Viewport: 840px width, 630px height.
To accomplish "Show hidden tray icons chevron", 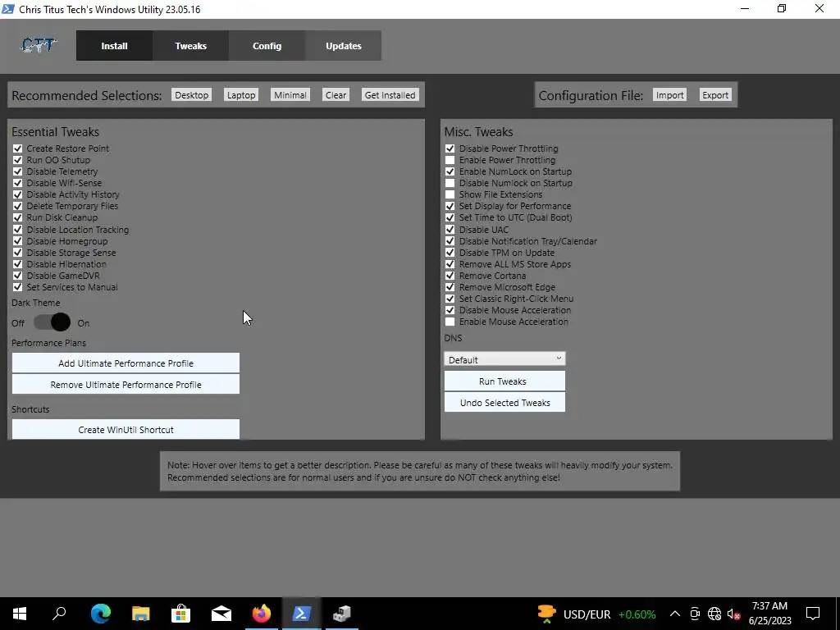I will click(x=675, y=614).
